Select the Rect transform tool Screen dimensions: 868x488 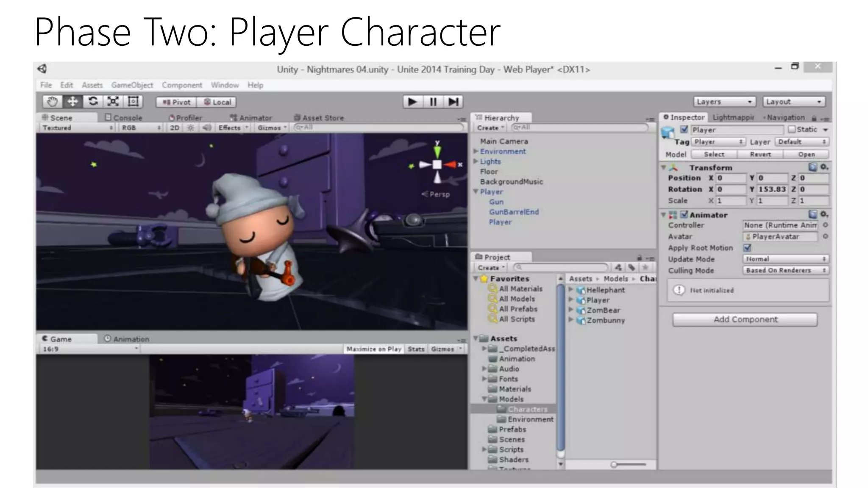[134, 102]
